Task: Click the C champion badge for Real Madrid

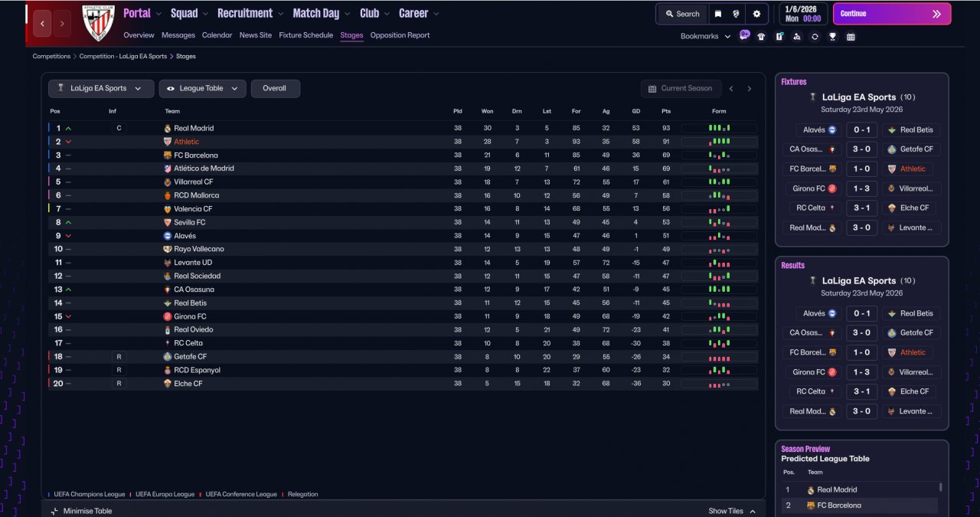Action: [x=119, y=129]
